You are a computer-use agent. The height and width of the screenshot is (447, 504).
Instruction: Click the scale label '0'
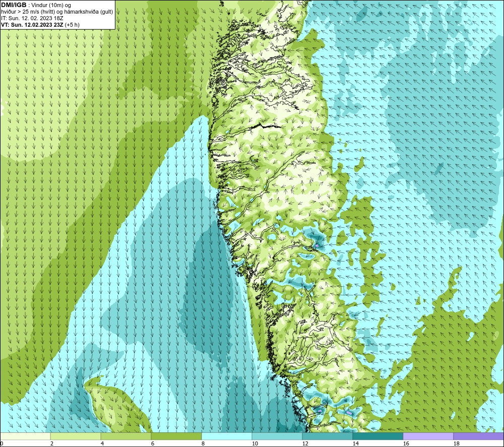pos(2,443)
